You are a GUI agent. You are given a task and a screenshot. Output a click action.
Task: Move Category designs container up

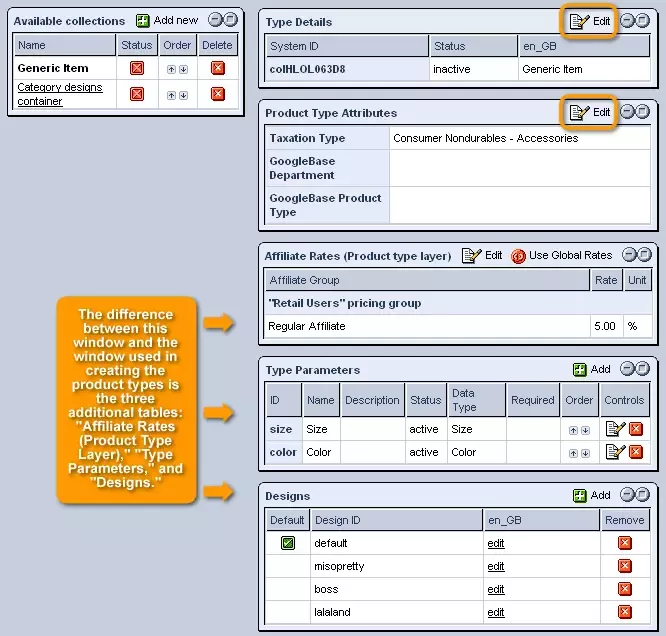(171, 96)
